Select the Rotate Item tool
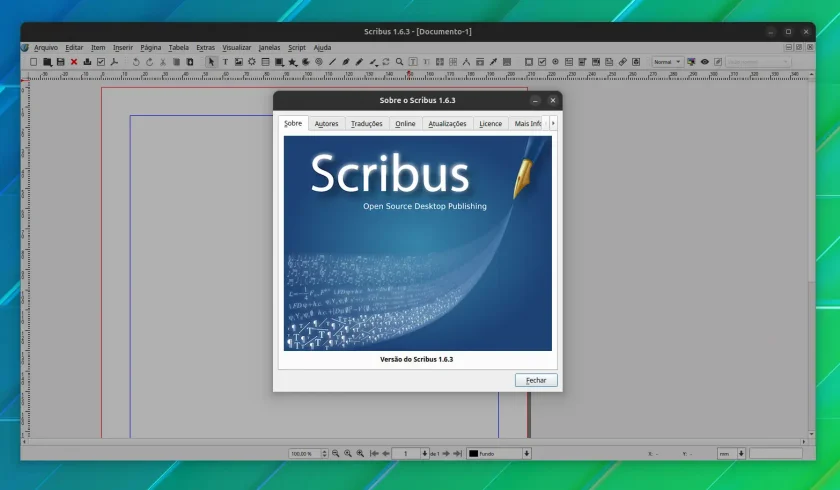 point(386,62)
